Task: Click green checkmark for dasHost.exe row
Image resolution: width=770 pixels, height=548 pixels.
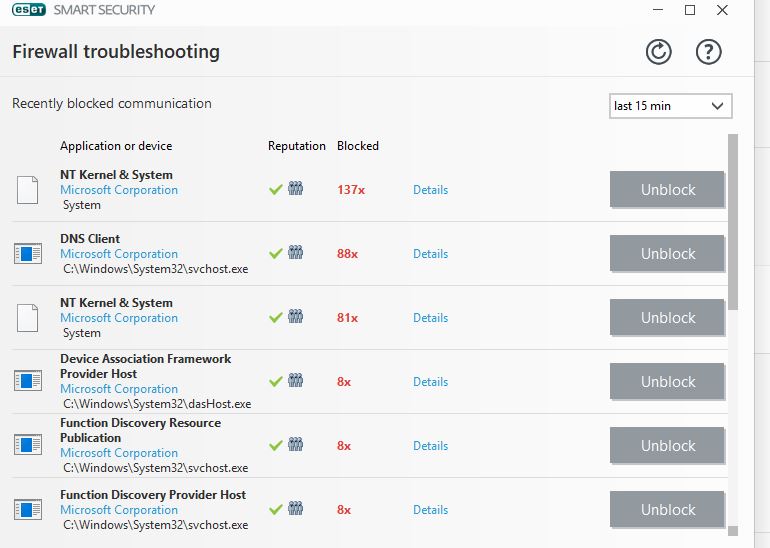Action: pyautogui.click(x=275, y=382)
